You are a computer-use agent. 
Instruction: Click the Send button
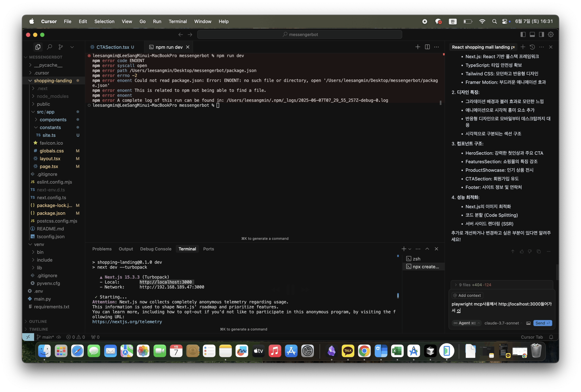click(x=542, y=323)
